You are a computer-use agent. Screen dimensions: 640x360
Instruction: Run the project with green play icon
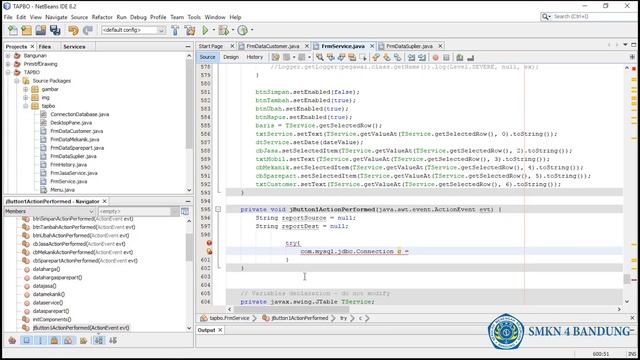[x=205, y=30]
